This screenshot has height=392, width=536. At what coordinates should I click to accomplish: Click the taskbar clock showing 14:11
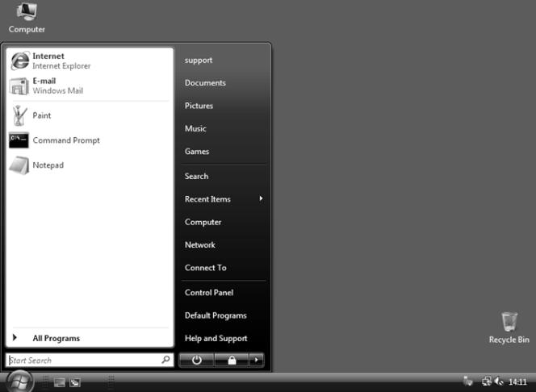pos(517,382)
